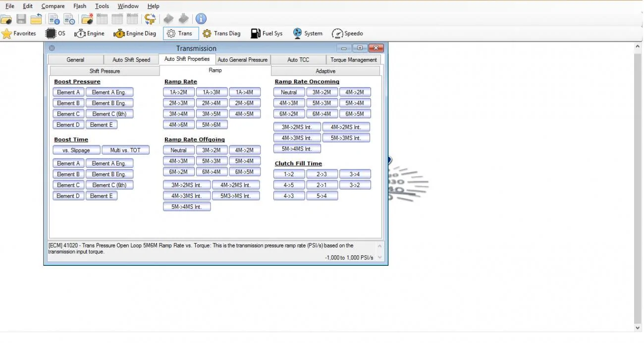This screenshot has height=343, width=644.
Task: Switch to the Auto General Pressure tab
Action: [x=243, y=60]
